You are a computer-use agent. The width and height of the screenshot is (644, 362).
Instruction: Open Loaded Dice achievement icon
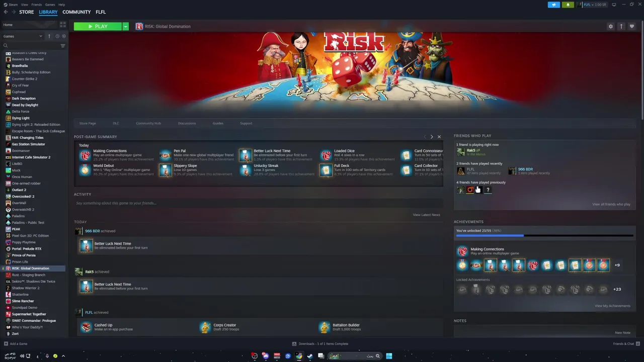point(326,155)
